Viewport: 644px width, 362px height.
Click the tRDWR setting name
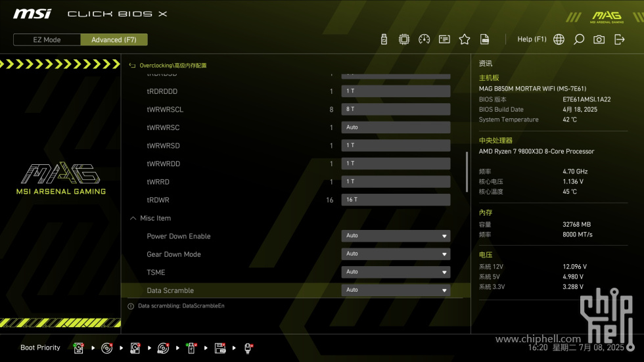point(158,200)
